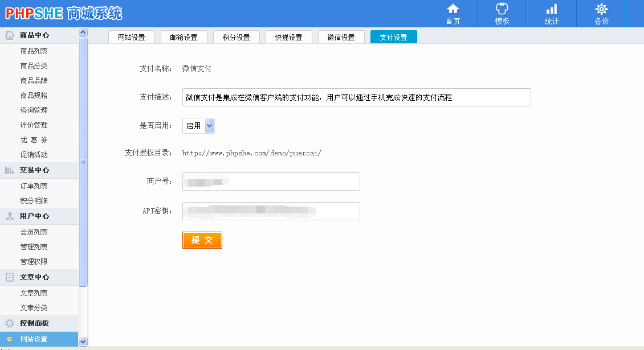Open 商品列表 in the sidebar
Screen dimensions: 644x350
[x=34, y=51]
